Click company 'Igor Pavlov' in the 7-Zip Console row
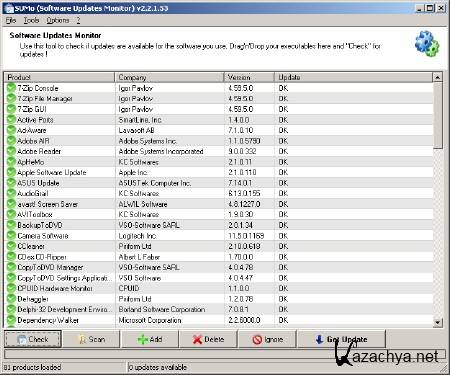450x375 pixels. 136,88
